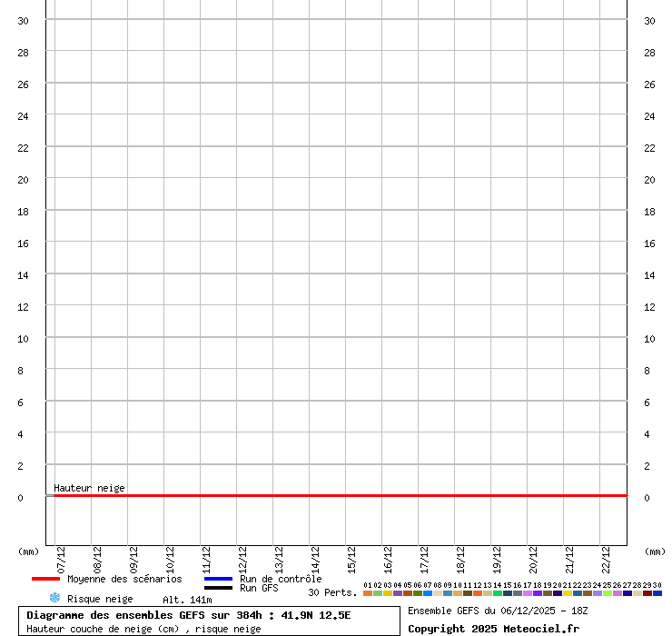The height and width of the screenshot is (636, 672).
Task: Select perturbation 15 color swatch
Action: (508, 592)
